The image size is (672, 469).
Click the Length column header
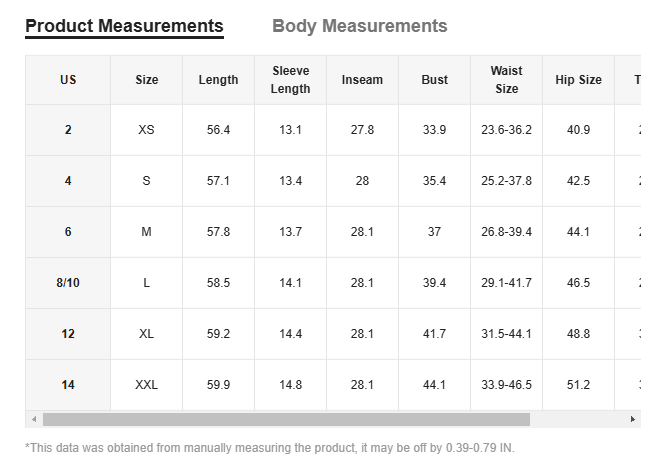(218, 80)
